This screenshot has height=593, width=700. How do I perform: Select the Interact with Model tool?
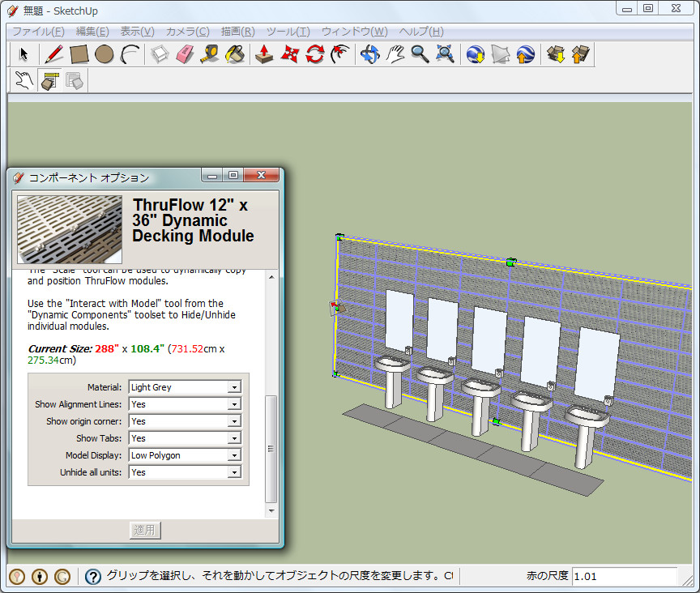(x=23, y=80)
